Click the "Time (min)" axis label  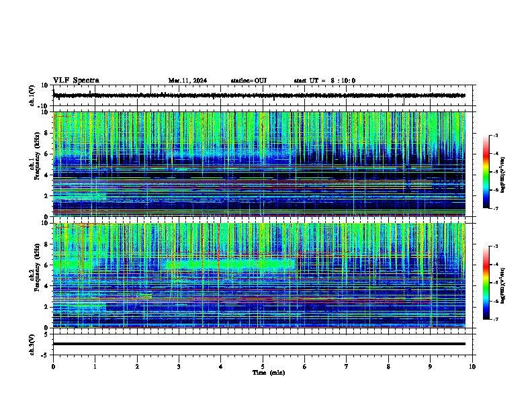click(269, 373)
